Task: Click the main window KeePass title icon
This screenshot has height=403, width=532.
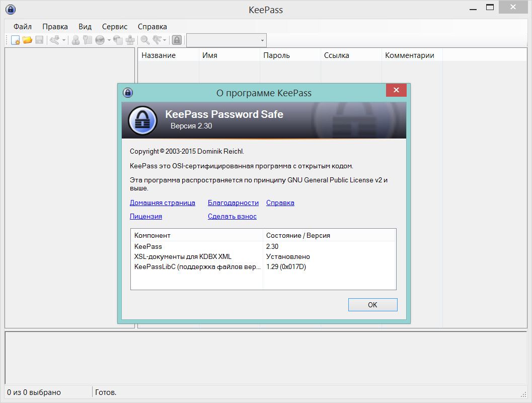Action: [11, 9]
